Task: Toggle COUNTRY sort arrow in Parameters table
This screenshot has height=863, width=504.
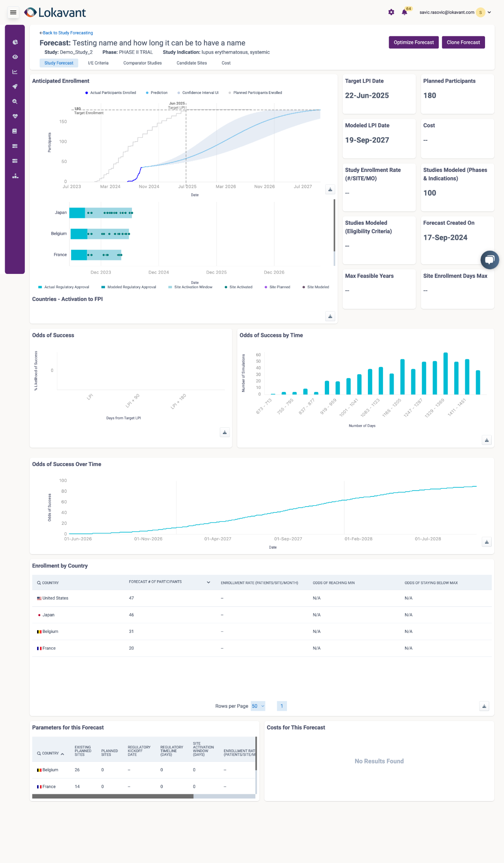Action: coord(62,754)
